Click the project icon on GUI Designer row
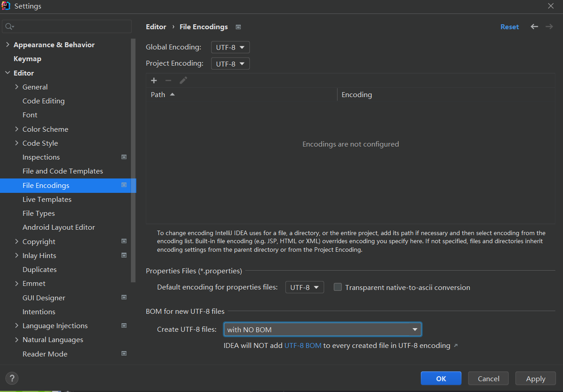Image resolution: width=563 pixels, height=392 pixels. click(x=124, y=297)
